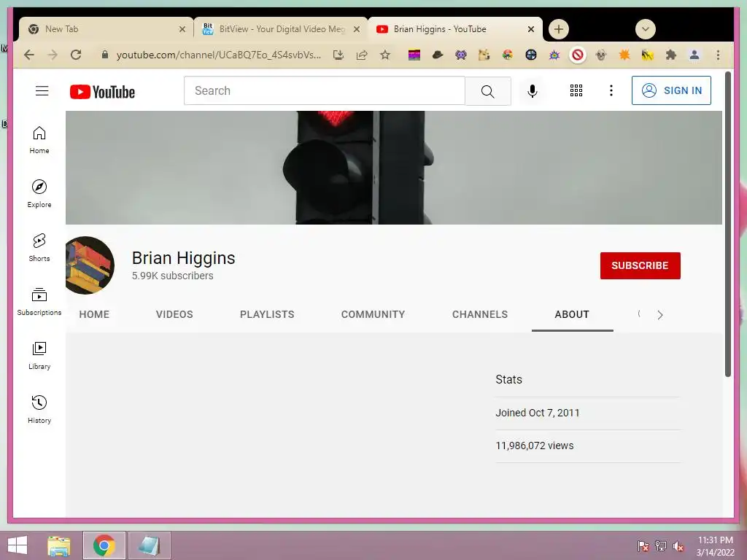Open the YouTube hamburger guide menu
747x560 pixels.
(x=42, y=90)
